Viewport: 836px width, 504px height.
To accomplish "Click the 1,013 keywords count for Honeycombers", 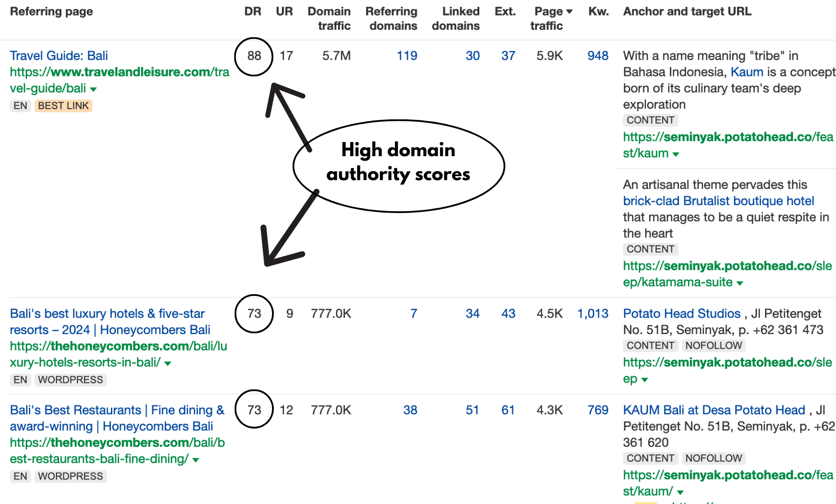I will pyautogui.click(x=593, y=313).
